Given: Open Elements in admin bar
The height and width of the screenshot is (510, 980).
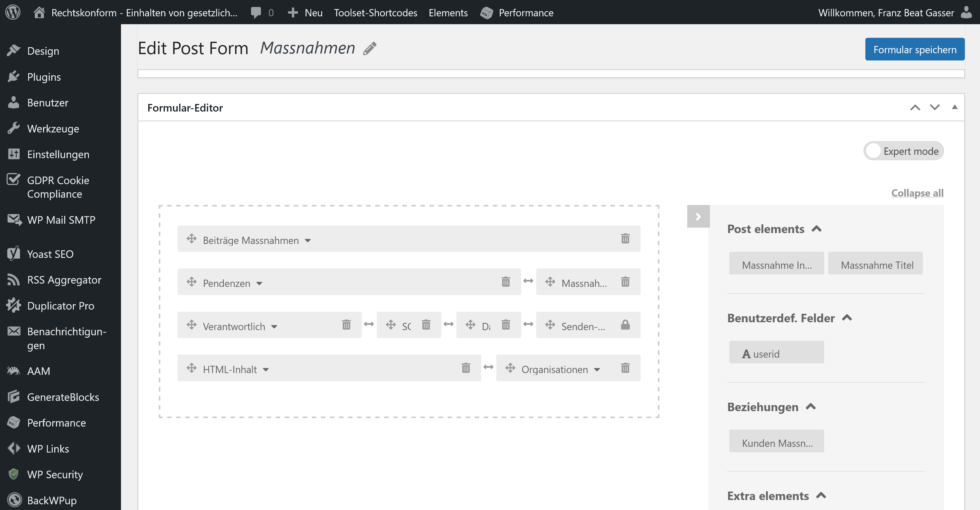Looking at the screenshot, I should click(448, 13).
